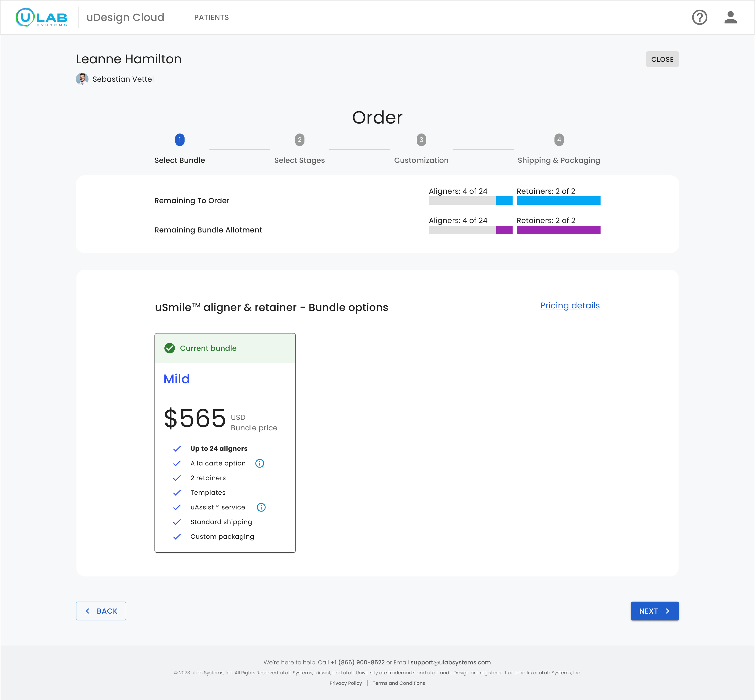This screenshot has width=755, height=700.
Task: Click the green Current bundle checkmark icon
Action: (170, 348)
